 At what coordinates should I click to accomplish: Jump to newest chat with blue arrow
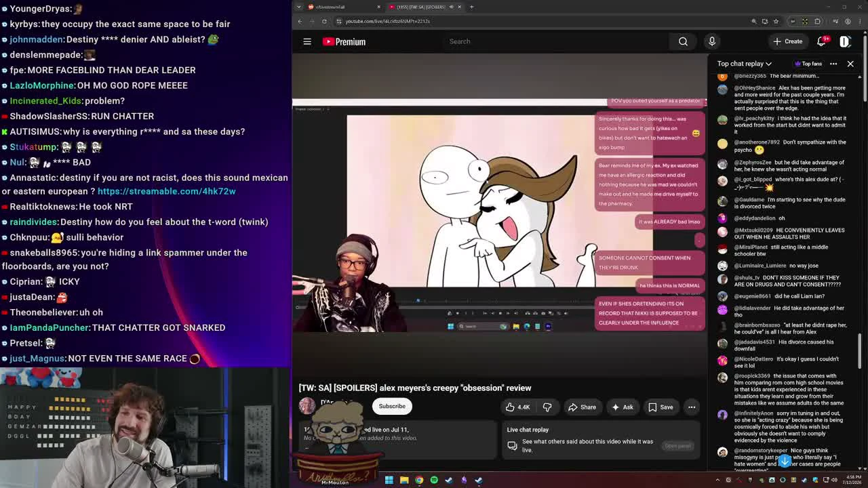[785, 461]
